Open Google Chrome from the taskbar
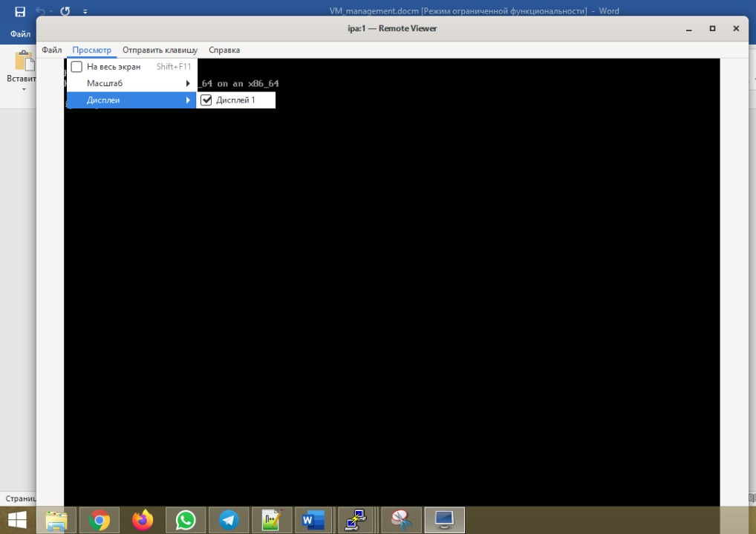 99,521
